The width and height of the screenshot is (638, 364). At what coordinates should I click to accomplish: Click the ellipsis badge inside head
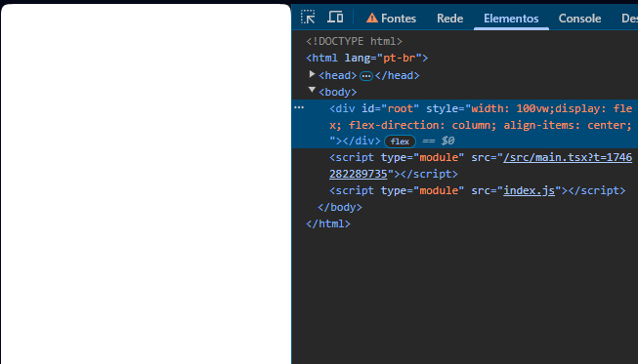tap(366, 76)
